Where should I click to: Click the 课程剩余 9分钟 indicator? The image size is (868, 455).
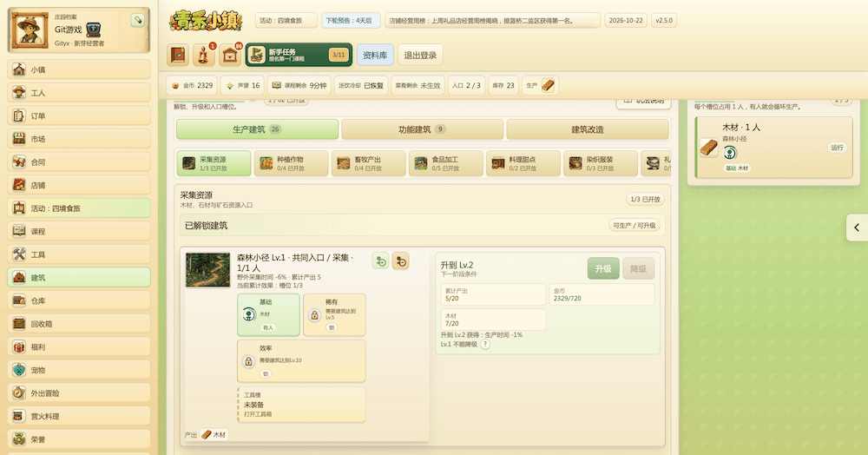[299, 85]
